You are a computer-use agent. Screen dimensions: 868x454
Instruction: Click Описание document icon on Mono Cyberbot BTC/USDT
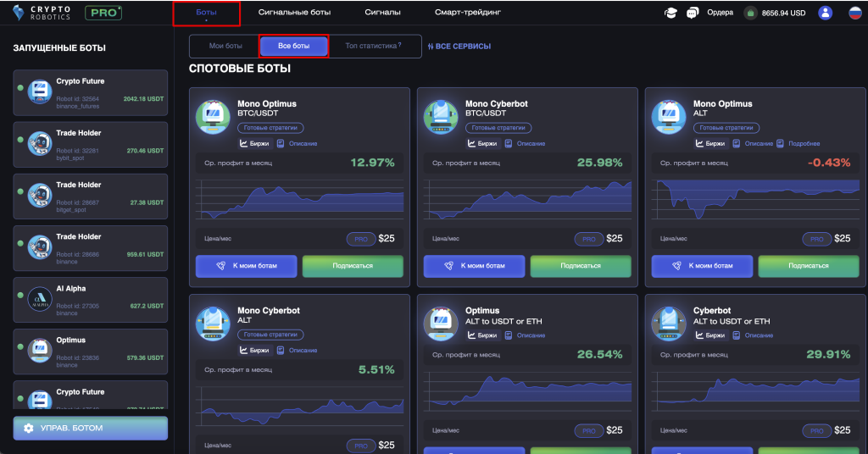[x=509, y=143]
